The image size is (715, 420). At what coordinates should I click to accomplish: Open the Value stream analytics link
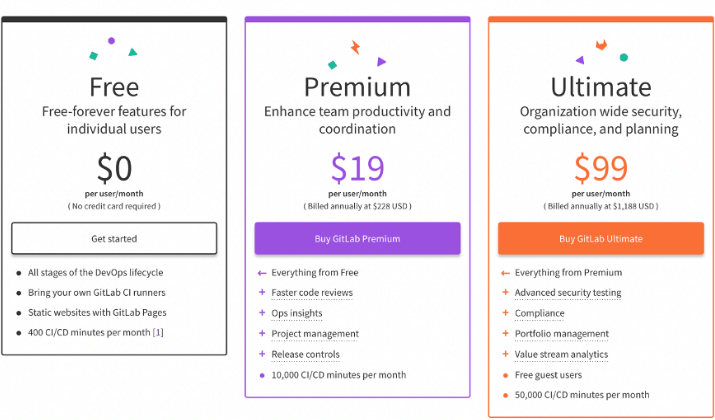click(561, 354)
